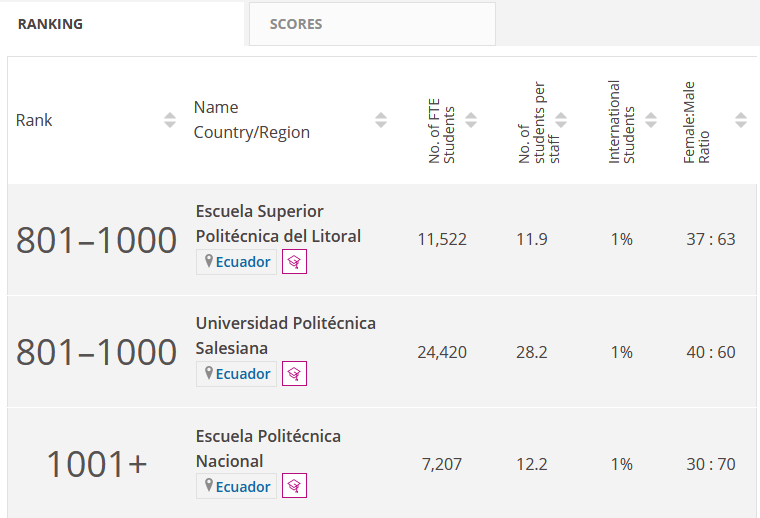Open the SCORES tab
Screen dimensions: 760x518
point(372,24)
